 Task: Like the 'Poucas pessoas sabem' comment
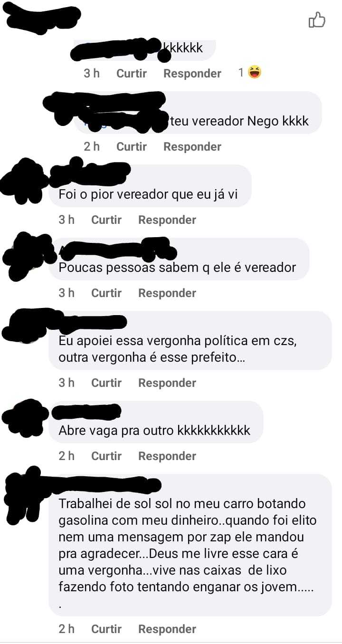coord(106,293)
